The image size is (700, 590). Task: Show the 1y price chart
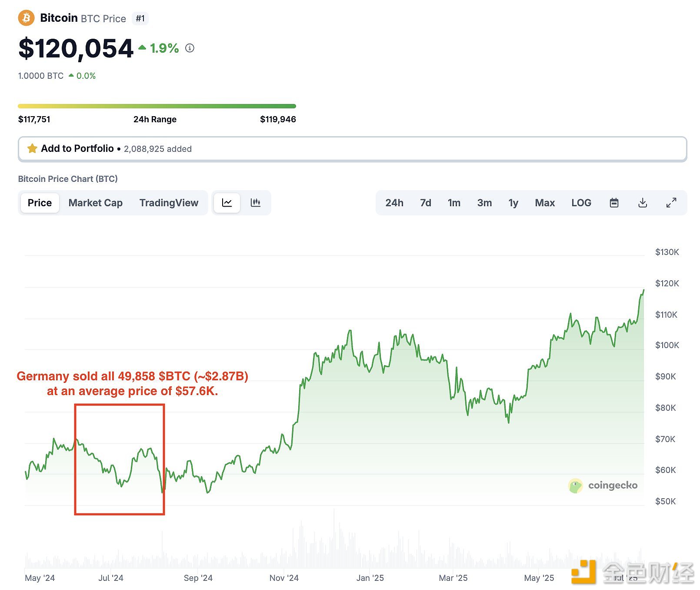[x=513, y=203]
